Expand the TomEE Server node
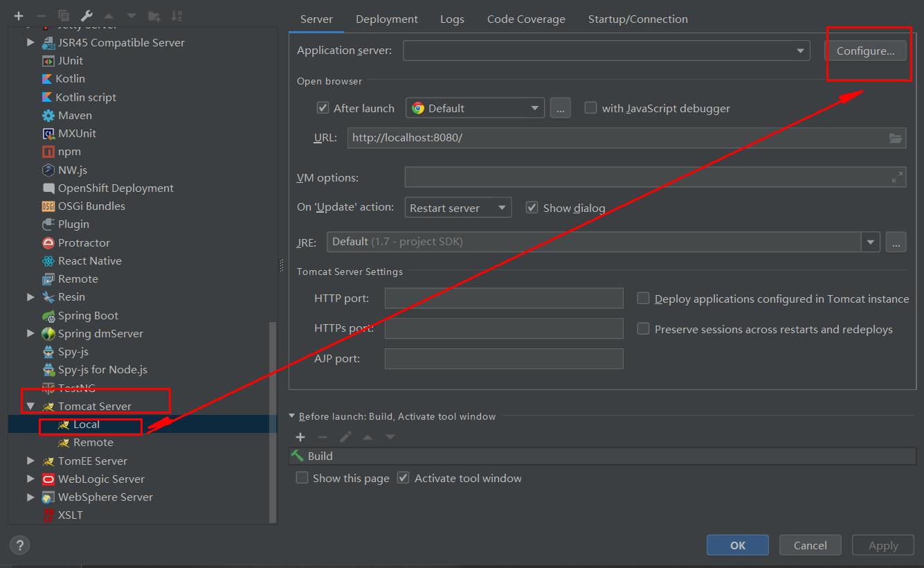Screen dimensions: 924x568 (30, 461)
